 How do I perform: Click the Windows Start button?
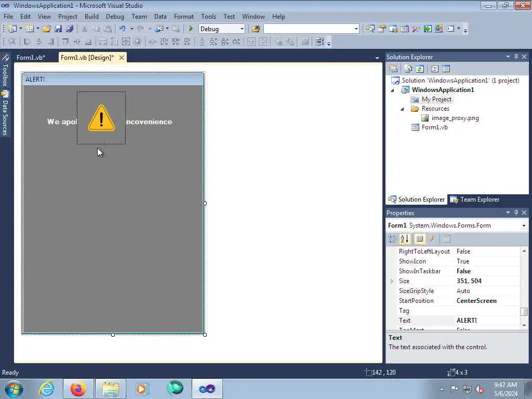coord(14,389)
